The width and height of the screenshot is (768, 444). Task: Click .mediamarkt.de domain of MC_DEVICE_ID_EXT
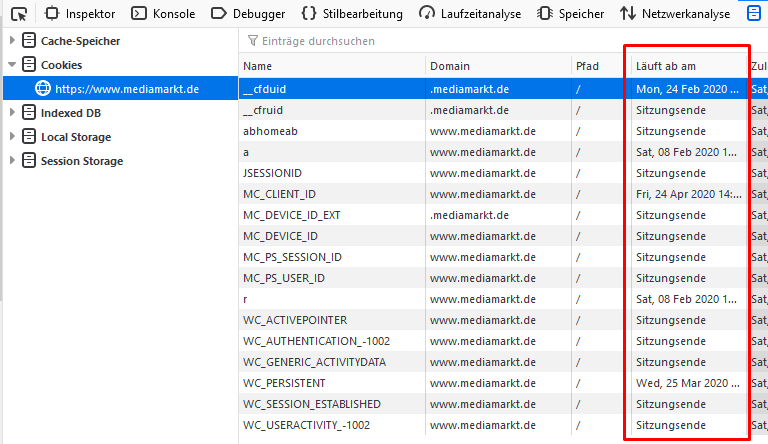pos(469,216)
